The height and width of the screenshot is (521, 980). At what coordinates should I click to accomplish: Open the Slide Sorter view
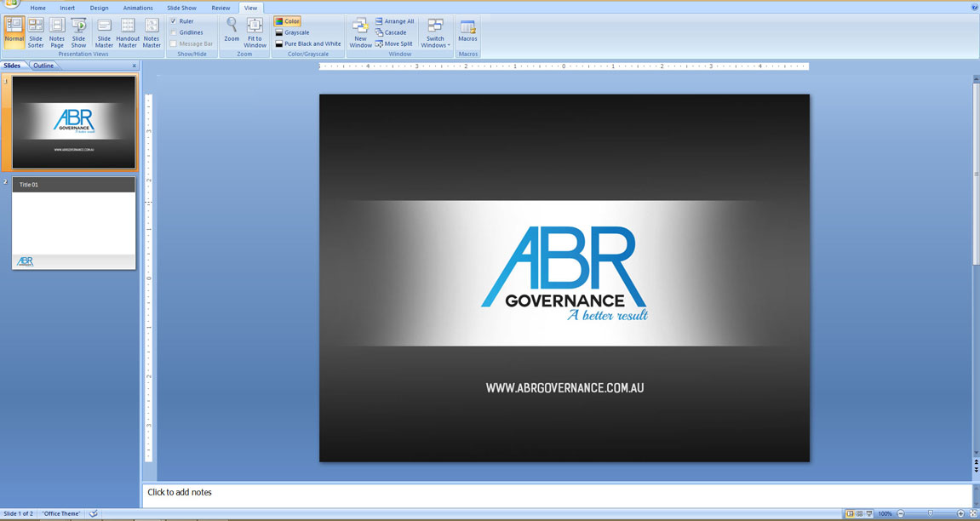pyautogui.click(x=36, y=32)
